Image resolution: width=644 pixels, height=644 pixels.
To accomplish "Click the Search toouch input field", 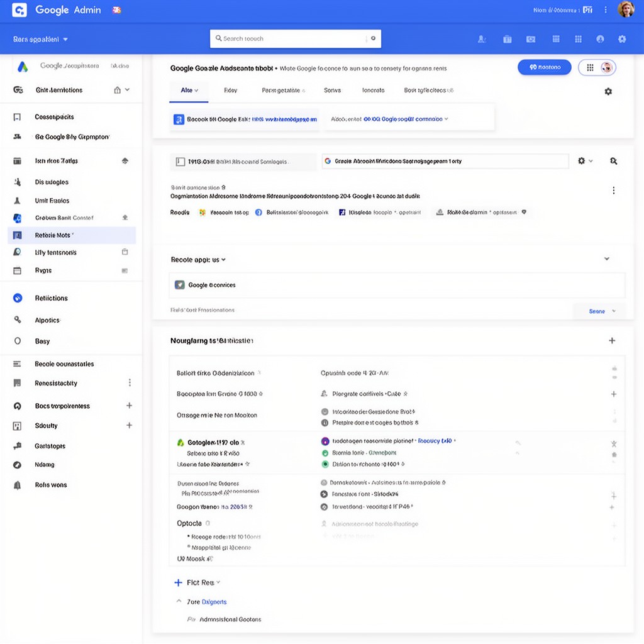I will coord(296,38).
